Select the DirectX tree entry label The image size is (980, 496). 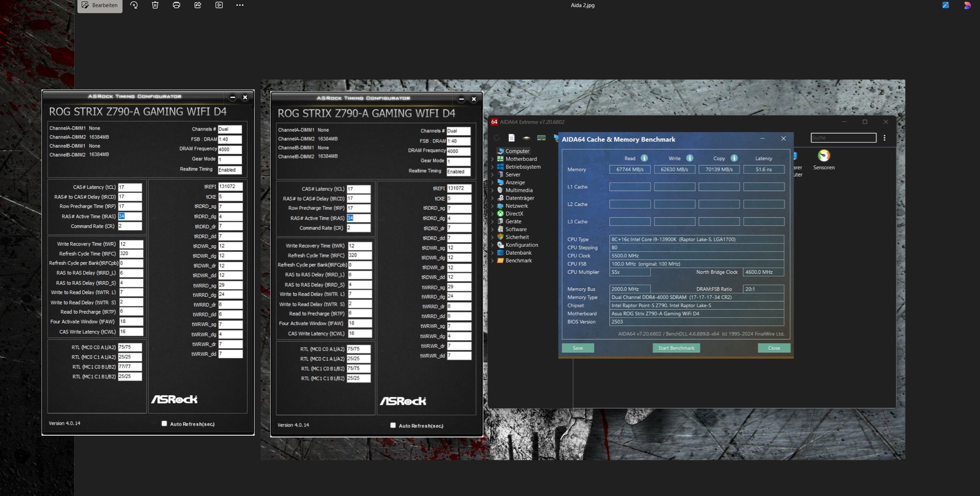(514, 213)
